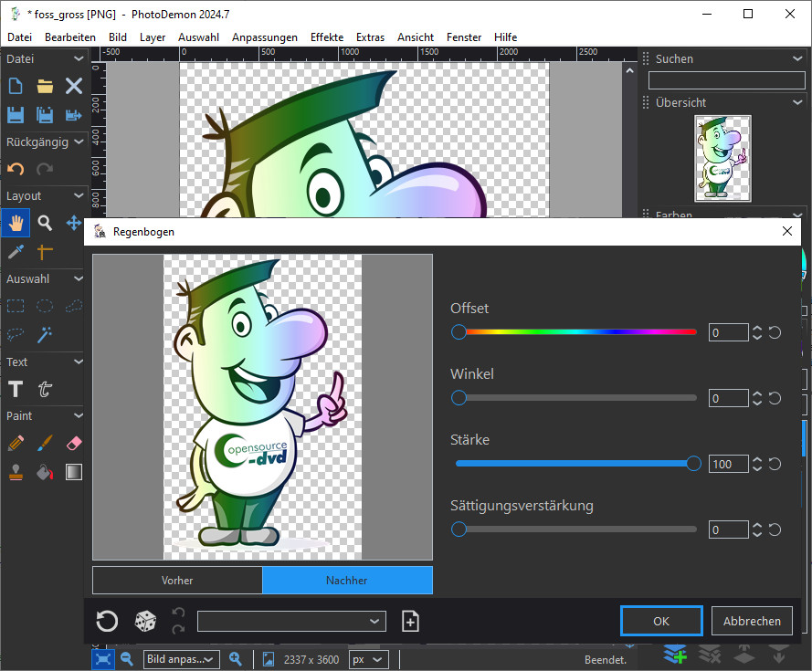The height and width of the screenshot is (671, 812).
Task: Select the Zoom magnifier tool
Action: pos(45,223)
